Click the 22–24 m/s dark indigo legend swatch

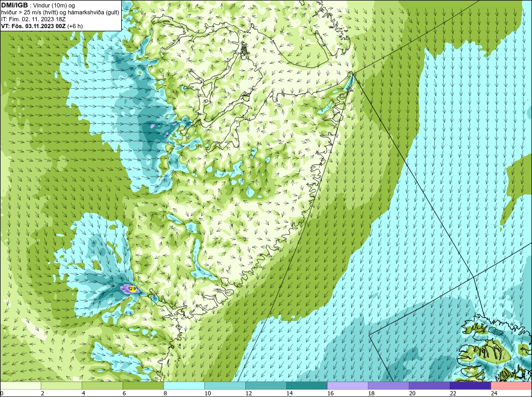[470, 386]
